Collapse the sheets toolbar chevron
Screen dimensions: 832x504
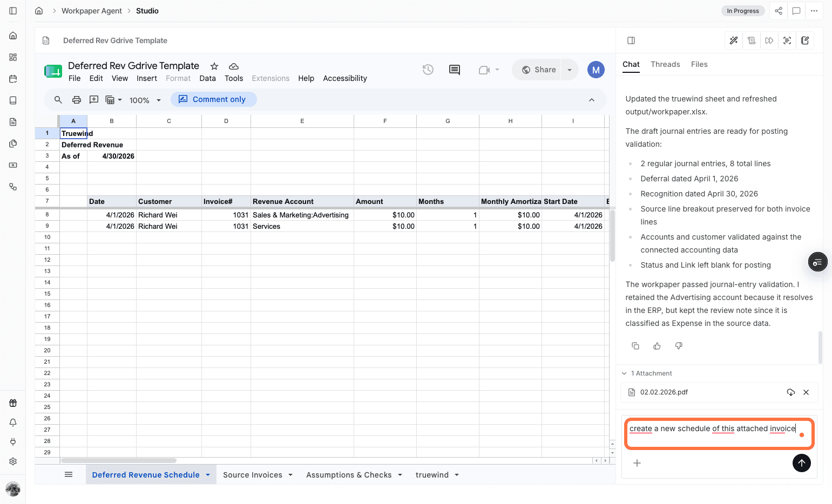[592, 100]
